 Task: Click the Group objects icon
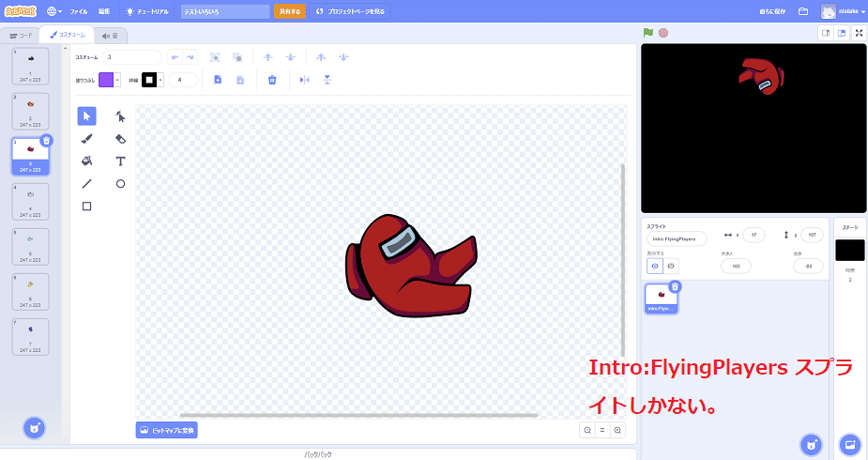click(215, 57)
